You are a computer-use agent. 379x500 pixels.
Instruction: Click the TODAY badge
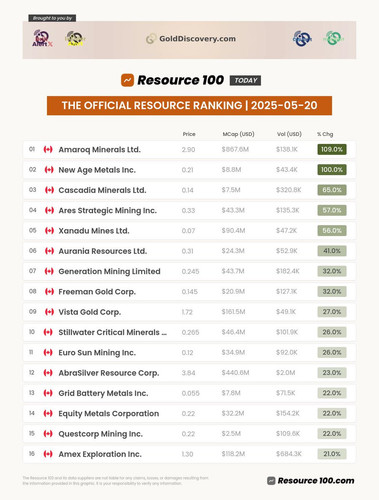pos(245,80)
